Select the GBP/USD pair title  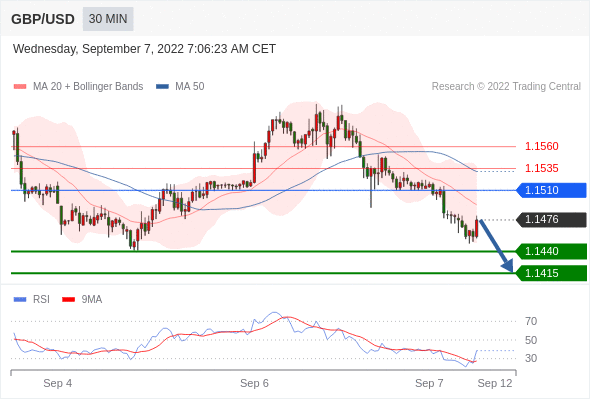point(43,19)
